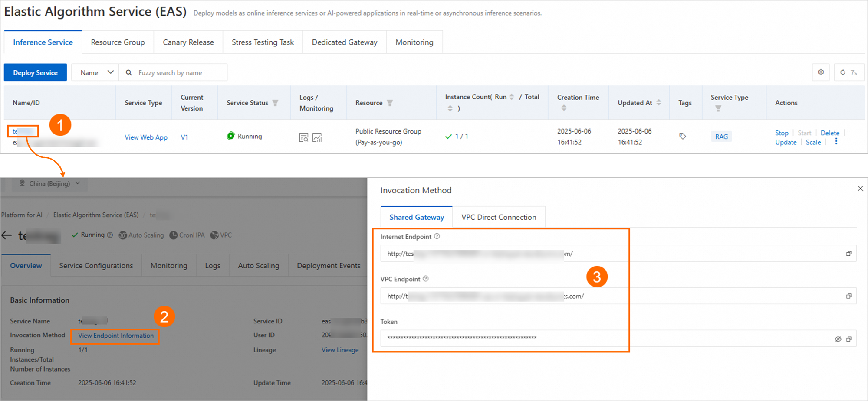Viewport: 868px width, 401px height.
Task: Click Platform for AI breadcrumb
Action: pos(22,215)
